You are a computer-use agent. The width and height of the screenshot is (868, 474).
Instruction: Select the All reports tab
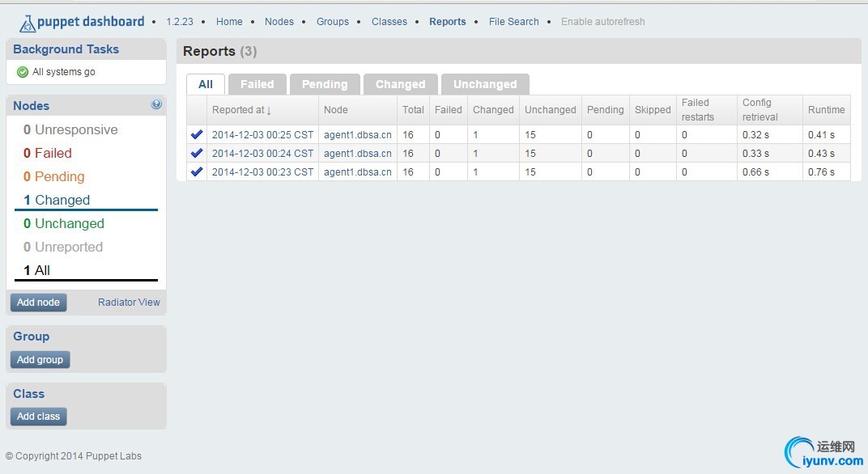[x=206, y=84]
